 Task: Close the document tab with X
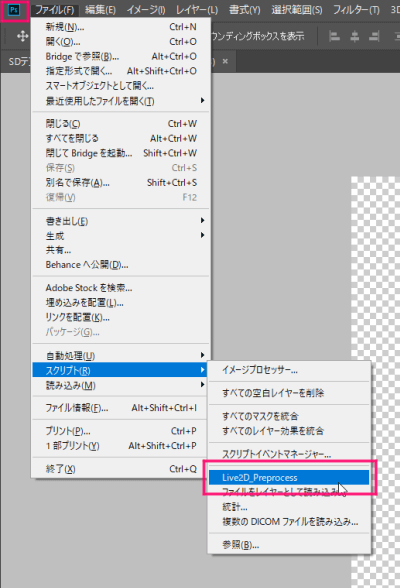(x=225, y=61)
